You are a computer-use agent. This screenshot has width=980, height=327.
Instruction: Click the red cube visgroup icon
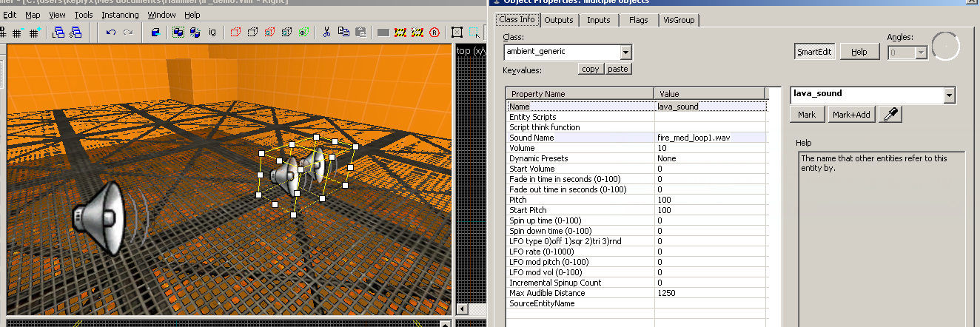point(269,32)
